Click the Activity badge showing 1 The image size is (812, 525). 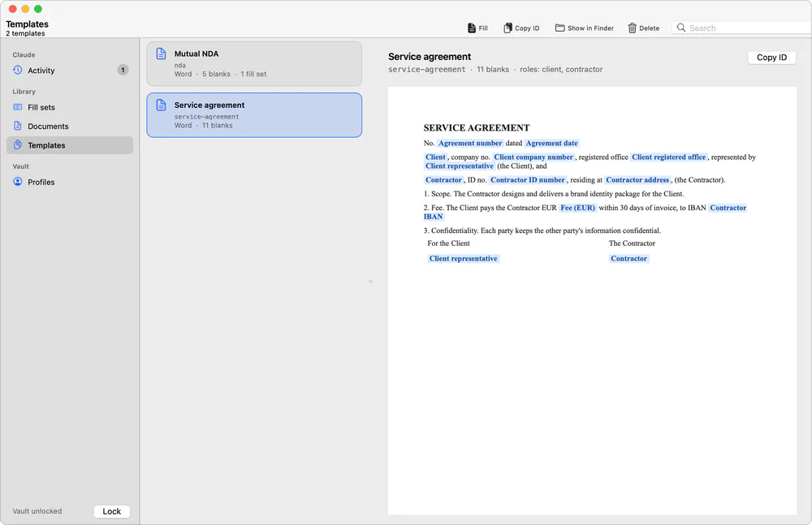pos(123,70)
